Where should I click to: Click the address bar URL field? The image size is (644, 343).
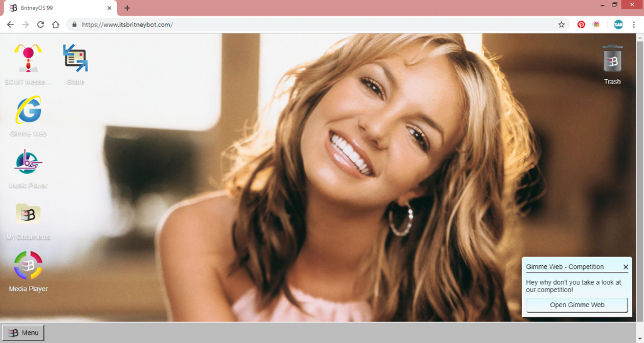coord(314,24)
